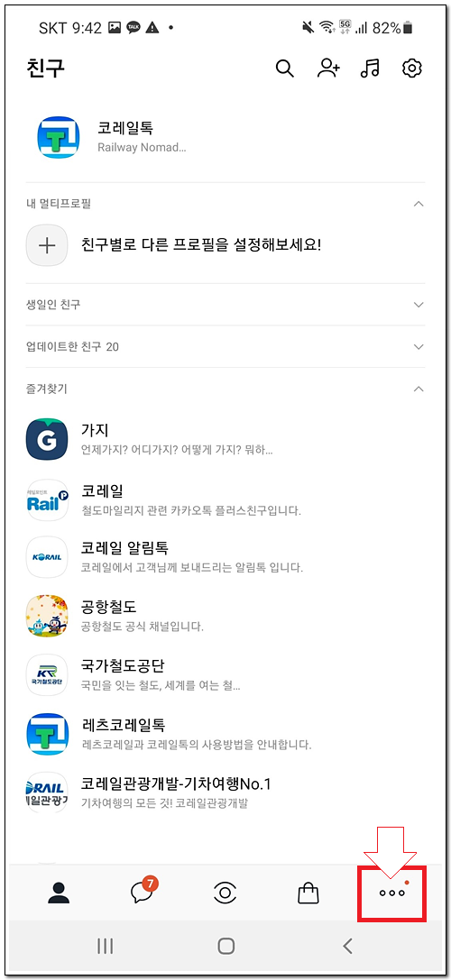Open the 코레일 Rail point avatar

pos(47,500)
